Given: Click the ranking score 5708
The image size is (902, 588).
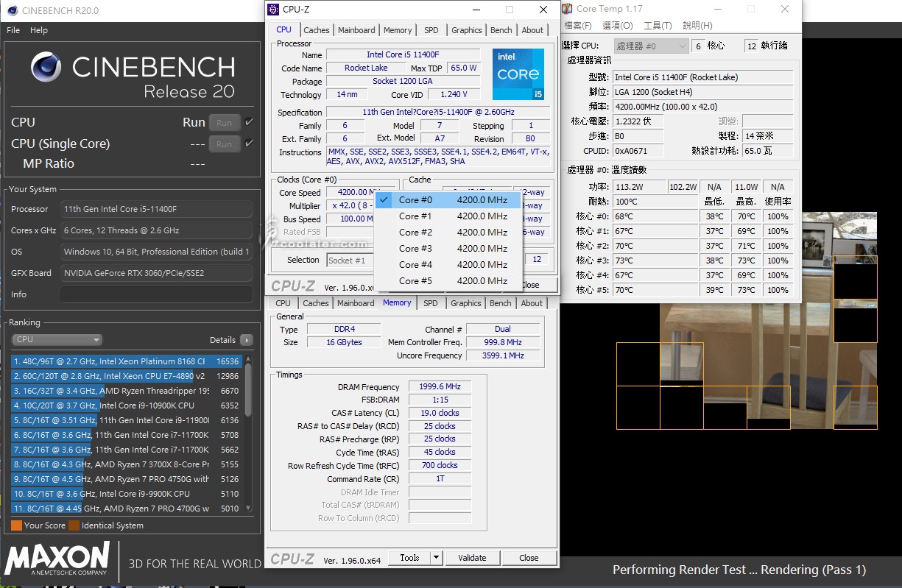Looking at the screenshot, I should 230,435.
